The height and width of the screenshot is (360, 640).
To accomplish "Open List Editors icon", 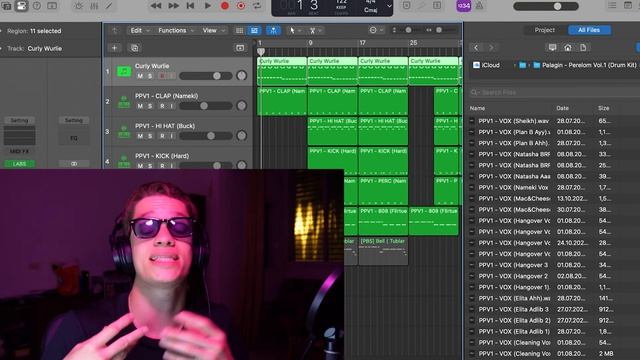I will tap(612, 5).
